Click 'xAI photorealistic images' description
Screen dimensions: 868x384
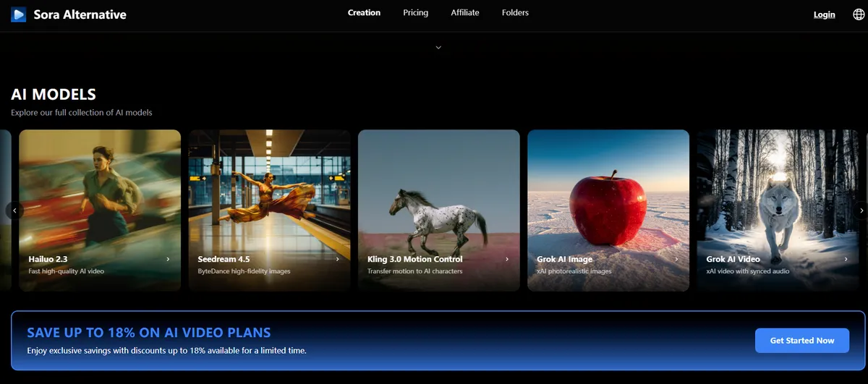pyautogui.click(x=574, y=271)
